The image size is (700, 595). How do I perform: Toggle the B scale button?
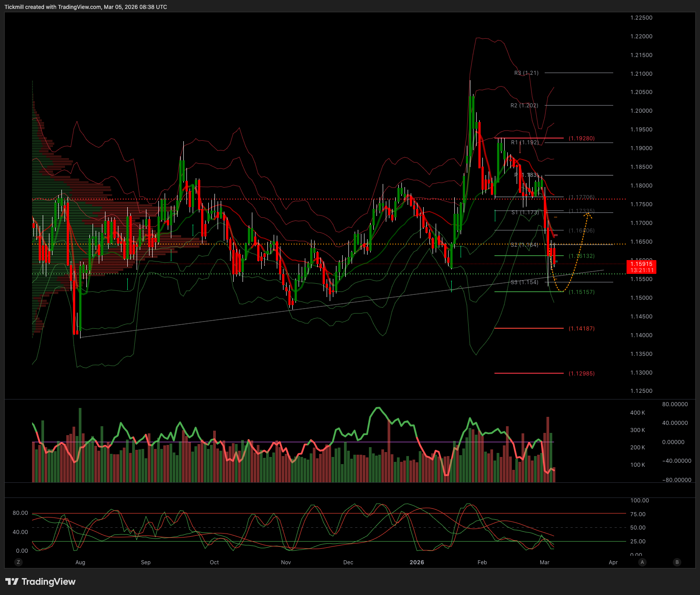pos(677,562)
